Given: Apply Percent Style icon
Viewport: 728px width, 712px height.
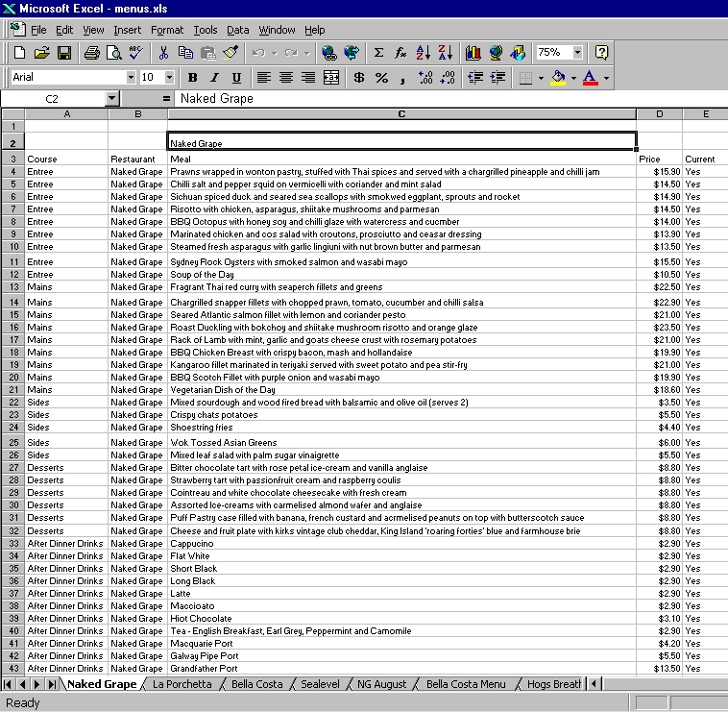Looking at the screenshot, I should click(x=381, y=78).
